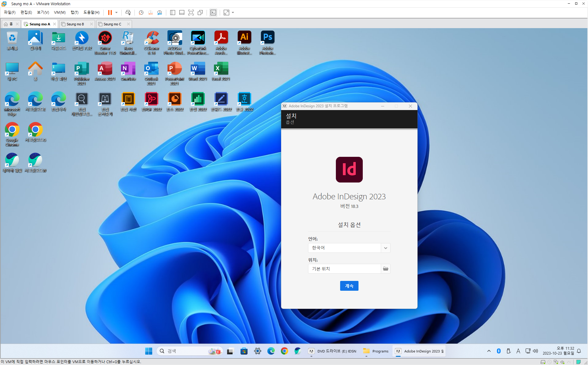The width and height of the screenshot is (588, 365).
Task: Expand the system tray hidden icons chevron
Action: [489, 351]
